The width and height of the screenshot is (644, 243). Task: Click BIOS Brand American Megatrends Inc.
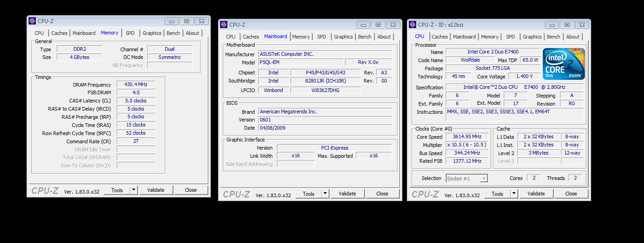(325, 112)
